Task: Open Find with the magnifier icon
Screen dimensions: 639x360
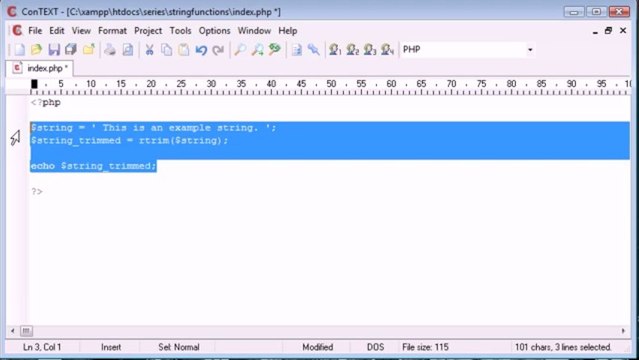Action: click(x=240, y=50)
